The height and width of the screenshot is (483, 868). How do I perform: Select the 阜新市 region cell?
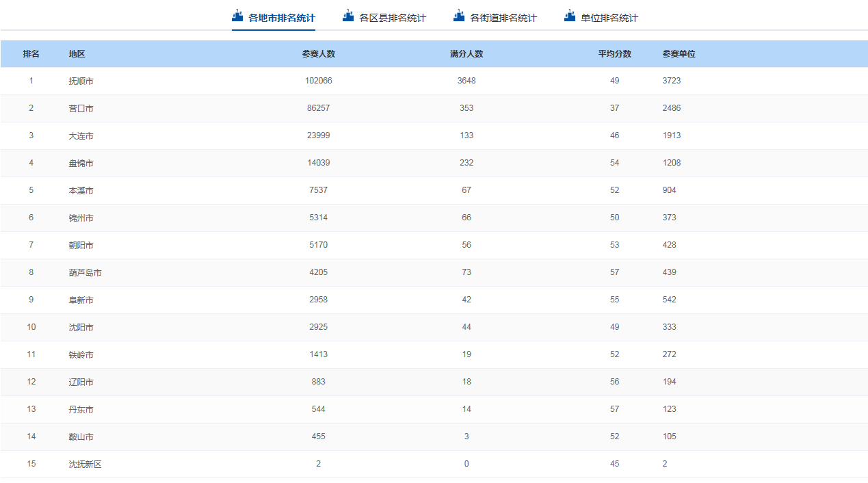(x=81, y=300)
